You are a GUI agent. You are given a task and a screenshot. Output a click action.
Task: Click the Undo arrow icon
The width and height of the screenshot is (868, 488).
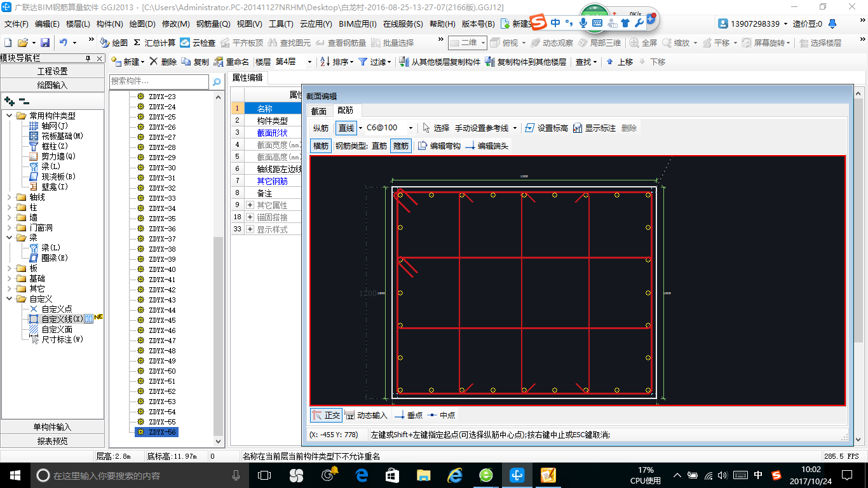click(x=64, y=43)
